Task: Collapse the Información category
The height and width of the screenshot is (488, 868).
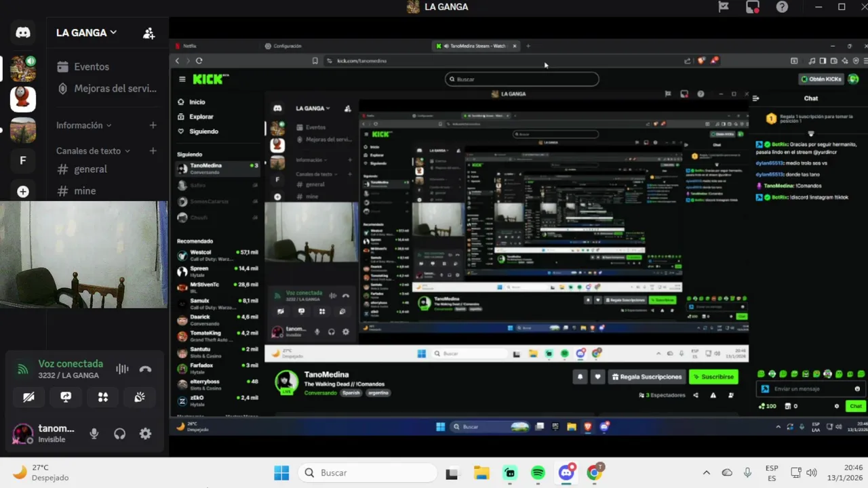Action: 84,125
